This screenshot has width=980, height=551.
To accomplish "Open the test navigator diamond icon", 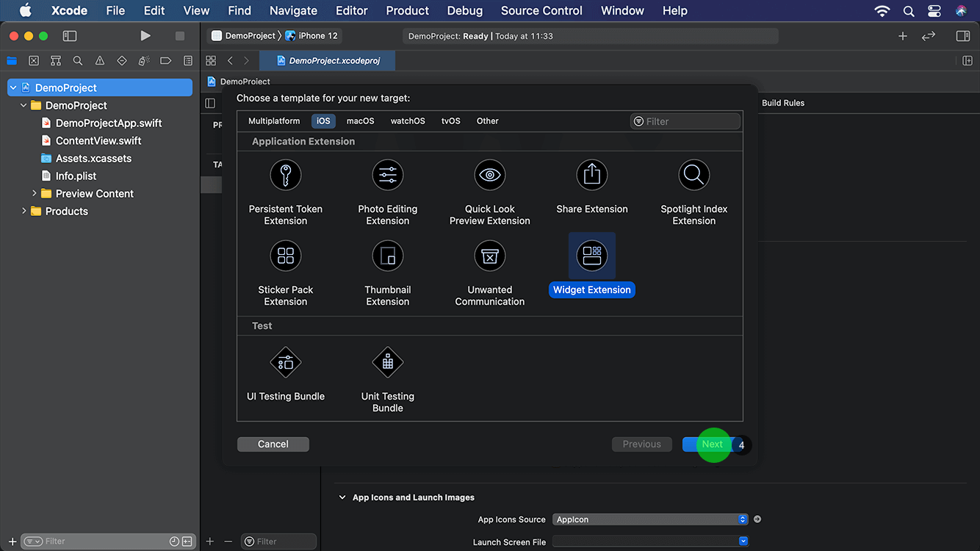I will (x=122, y=61).
